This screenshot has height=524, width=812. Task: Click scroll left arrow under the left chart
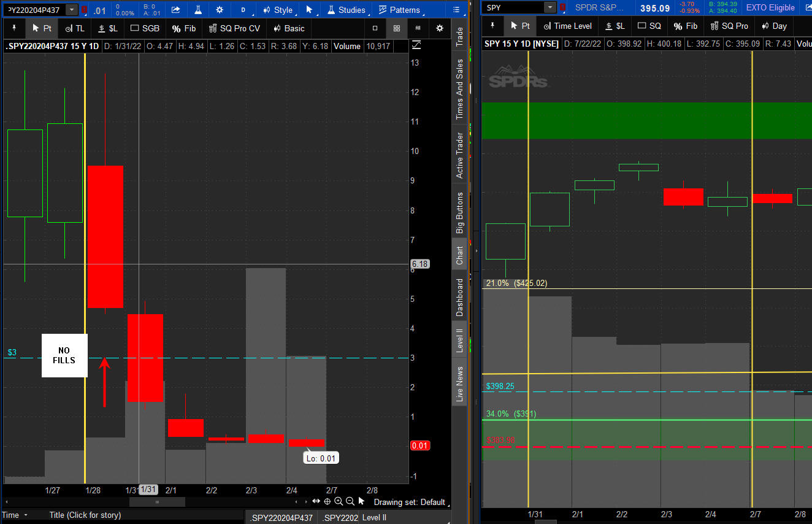tap(297, 502)
